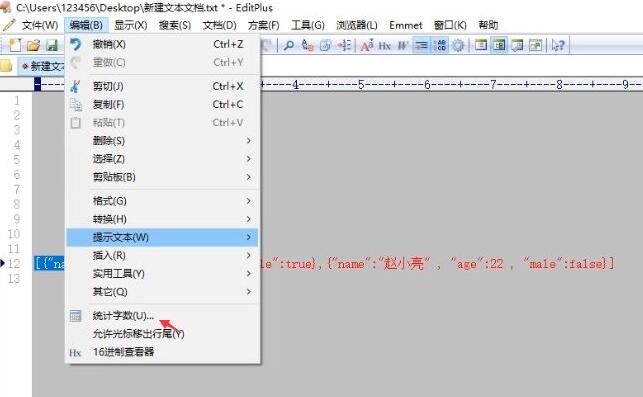Open the 显示(X) menu
Screen dimensions: 643x397
131,25
